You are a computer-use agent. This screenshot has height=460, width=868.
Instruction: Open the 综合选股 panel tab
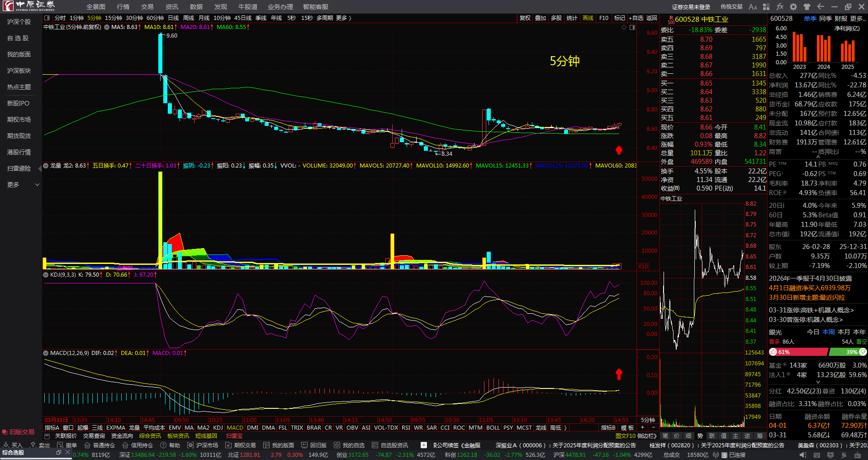(13, 453)
